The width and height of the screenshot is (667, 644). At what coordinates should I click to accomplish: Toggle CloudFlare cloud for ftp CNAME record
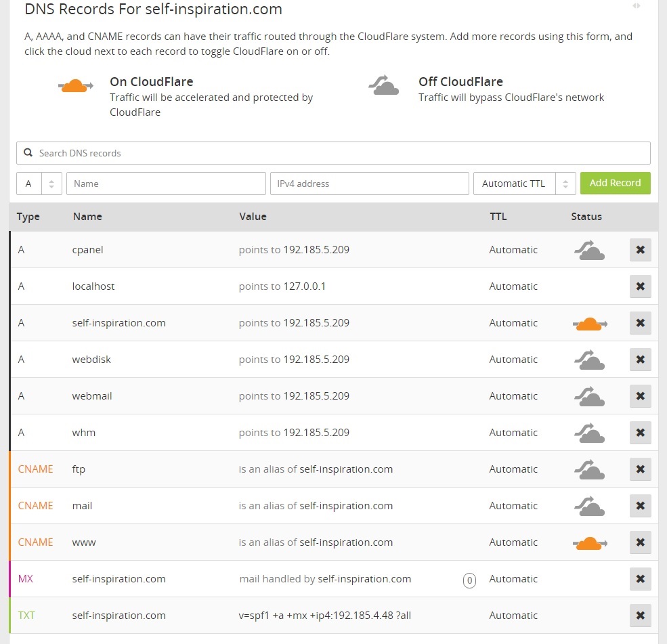point(589,469)
